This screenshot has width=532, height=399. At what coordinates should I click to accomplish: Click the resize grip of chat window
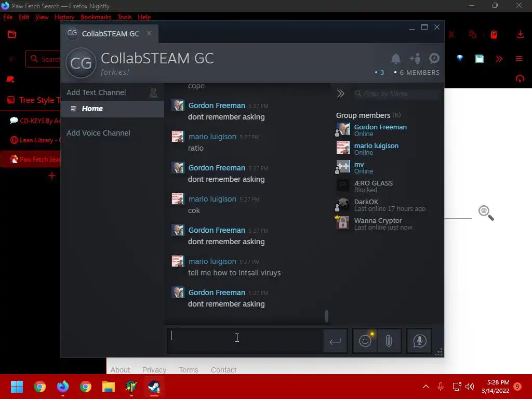(438, 352)
